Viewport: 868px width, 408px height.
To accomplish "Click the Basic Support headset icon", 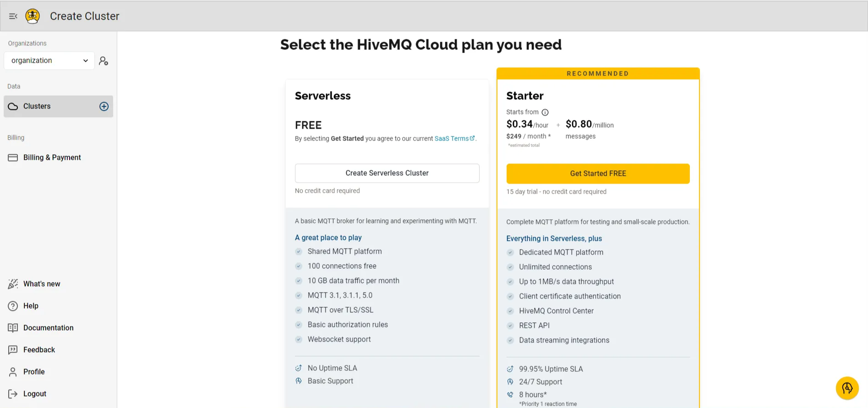I will pos(299,381).
